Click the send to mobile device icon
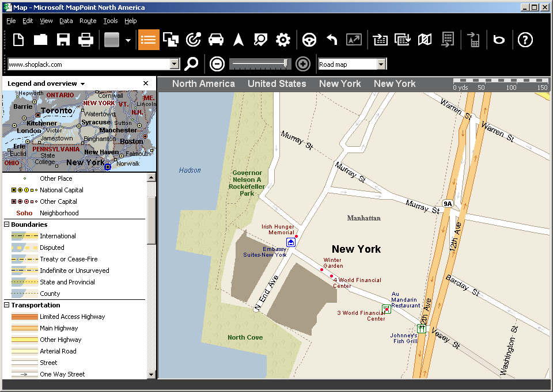The height and width of the screenshot is (392, 553). [x=473, y=40]
